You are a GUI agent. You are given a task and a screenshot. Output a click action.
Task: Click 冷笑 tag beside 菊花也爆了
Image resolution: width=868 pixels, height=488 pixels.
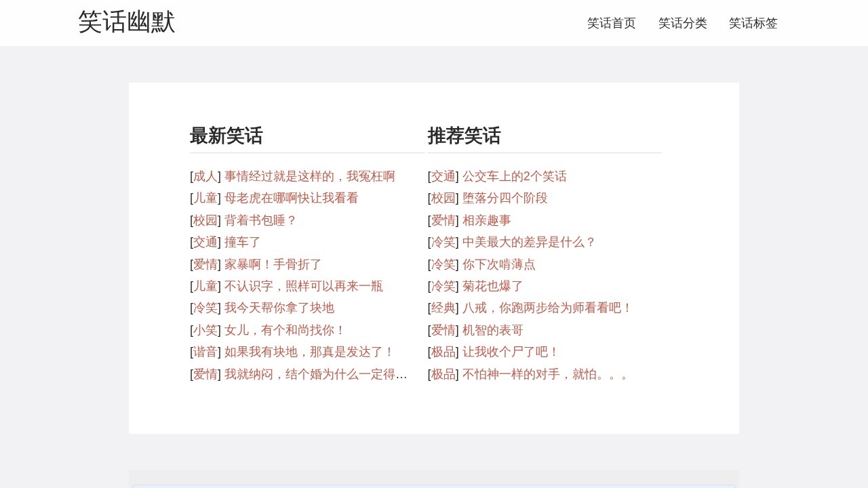(443, 286)
